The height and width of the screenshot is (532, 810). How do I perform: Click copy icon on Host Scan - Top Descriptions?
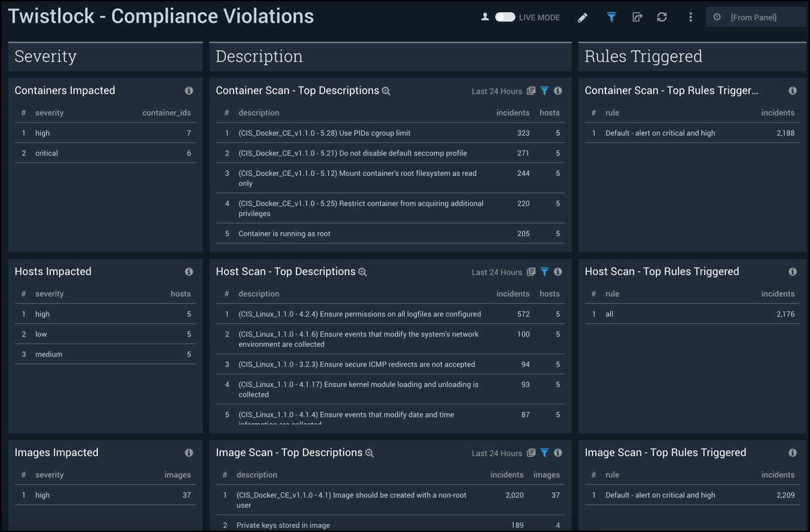point(531,272)
